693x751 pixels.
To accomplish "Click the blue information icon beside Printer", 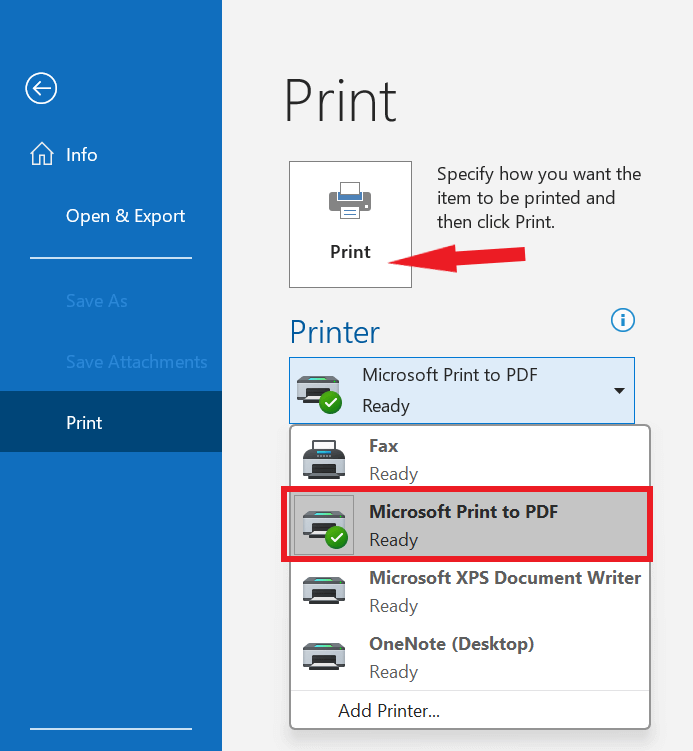I will coord(623,320).
